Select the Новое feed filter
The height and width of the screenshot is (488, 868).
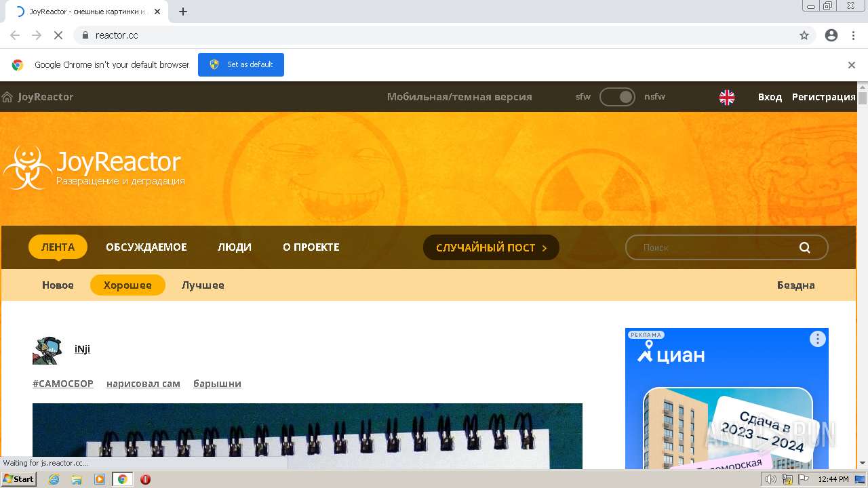[x=58, y=285]
